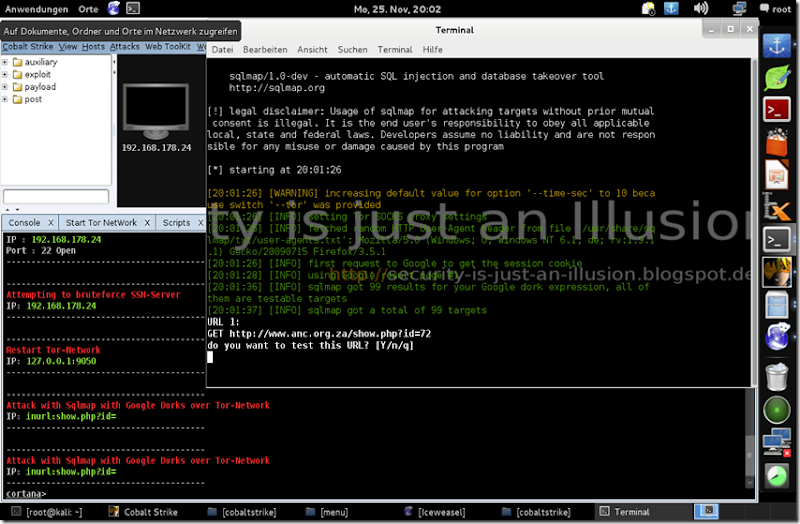The image size is (800, 524).
Task: Open the green circular radar dock icon
Action: tap(777, 410)
